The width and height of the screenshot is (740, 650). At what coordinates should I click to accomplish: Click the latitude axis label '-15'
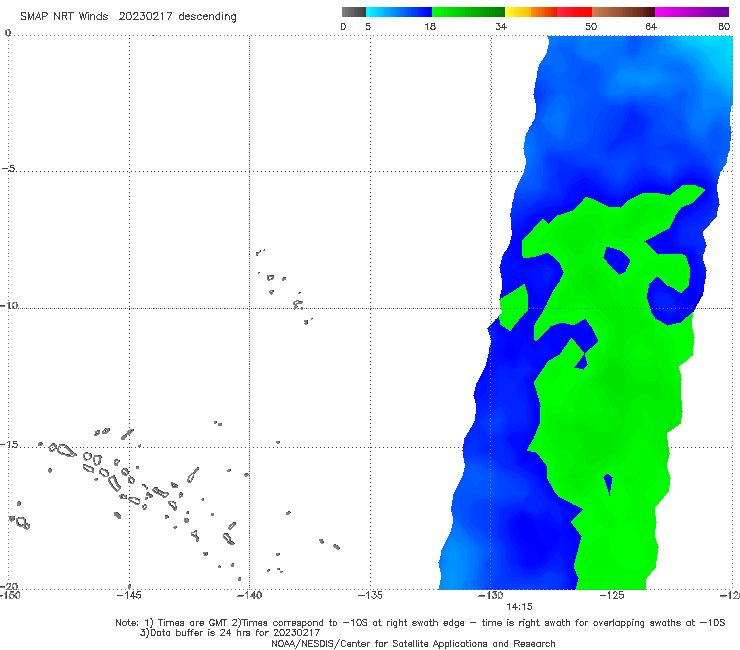(x=9, y=444)
